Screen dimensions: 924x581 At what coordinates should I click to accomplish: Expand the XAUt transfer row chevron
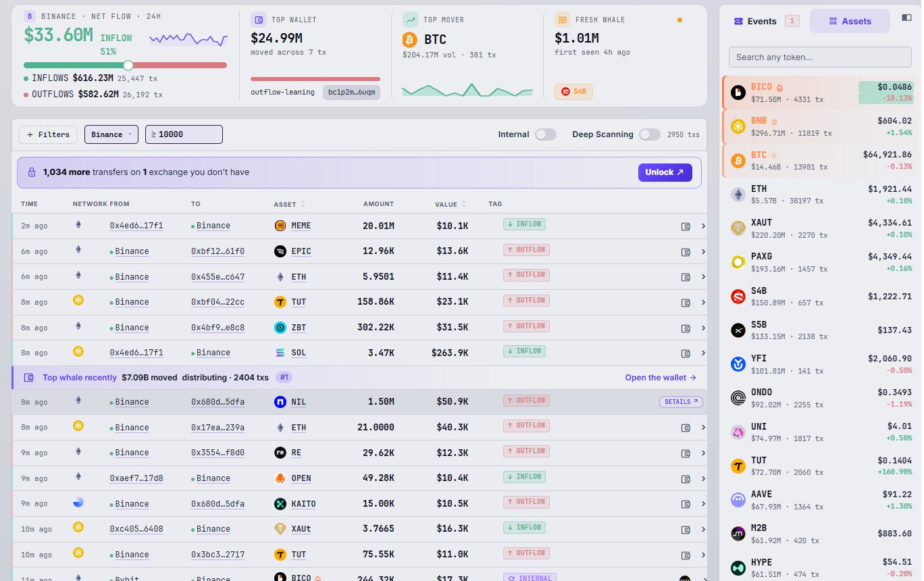tap(703, 529)
